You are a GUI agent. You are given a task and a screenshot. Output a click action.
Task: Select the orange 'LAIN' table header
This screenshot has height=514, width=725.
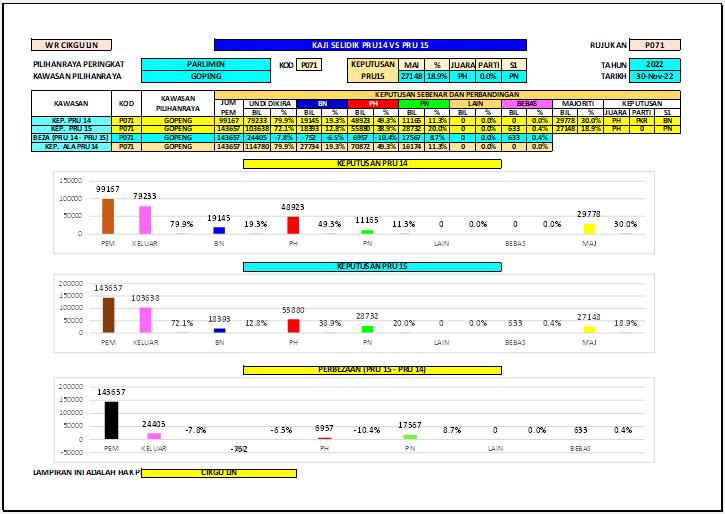coord(475,104)
